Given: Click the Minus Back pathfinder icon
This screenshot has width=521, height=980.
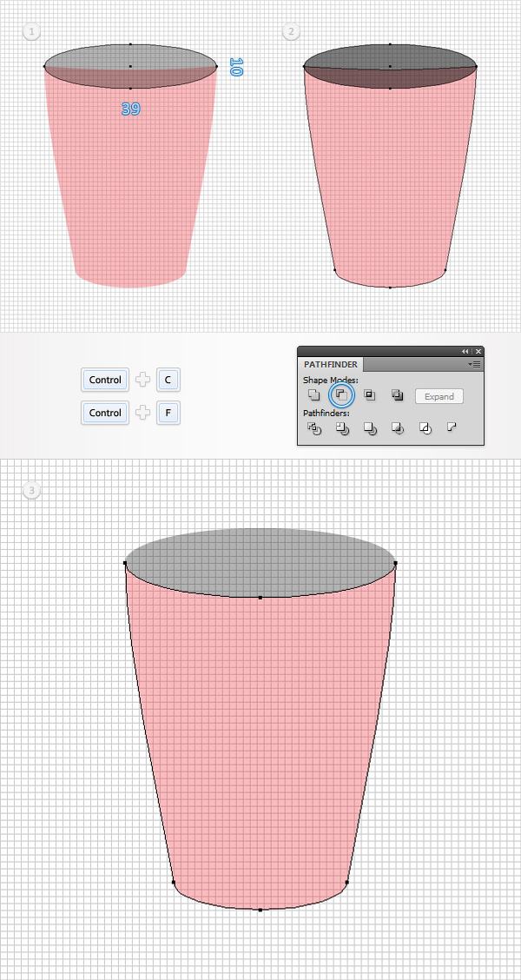Looking at the screenshot, I should (453, 427).
